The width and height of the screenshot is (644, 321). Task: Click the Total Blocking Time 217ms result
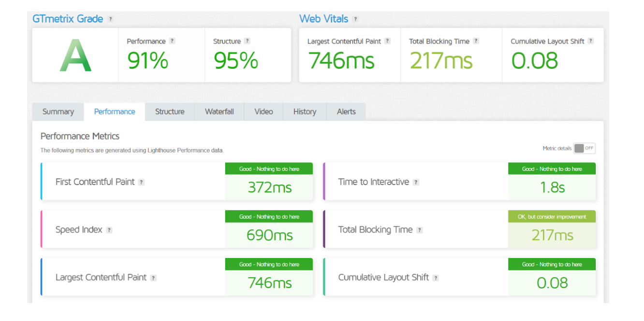tap(552, 235)
